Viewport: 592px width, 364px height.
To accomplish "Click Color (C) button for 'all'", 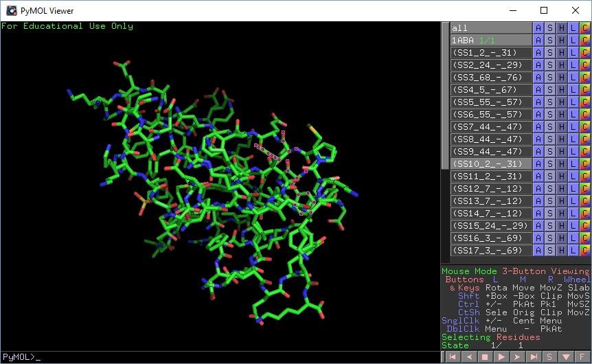I will click(x=585, y=28).
